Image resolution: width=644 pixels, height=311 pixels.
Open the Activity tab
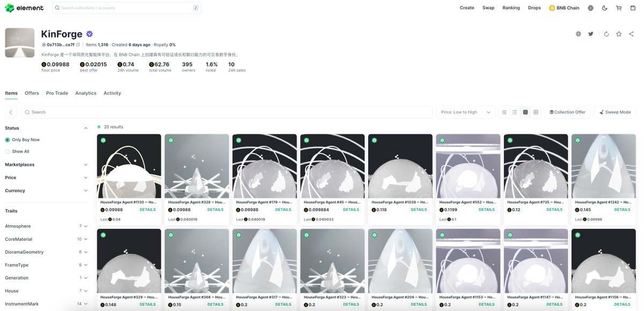click(112, 93)
